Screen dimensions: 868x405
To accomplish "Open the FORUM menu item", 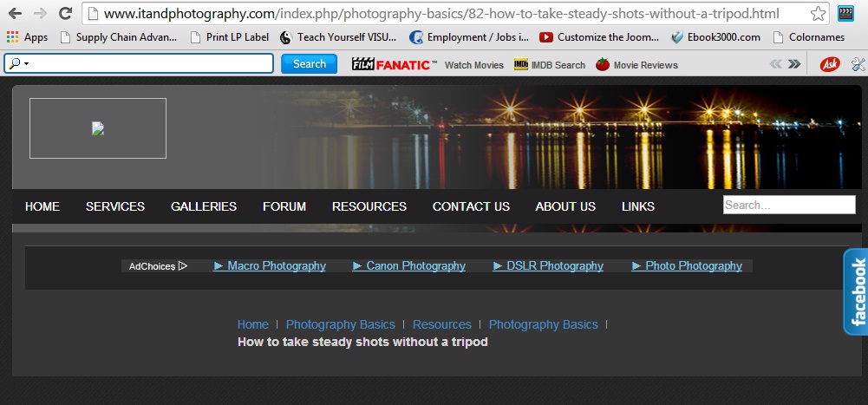I will [284, 206].
